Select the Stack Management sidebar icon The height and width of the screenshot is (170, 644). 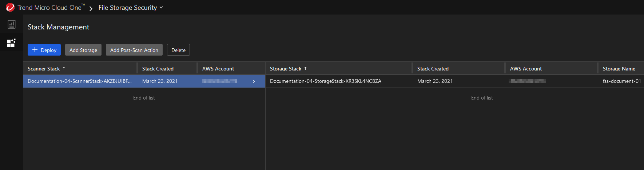[x=12, y=43]
